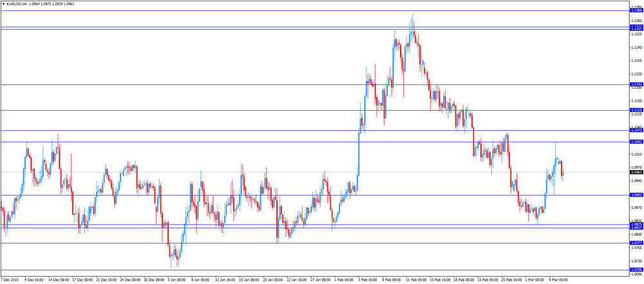The width and height of the screenshot is (644, 284).
Task: Click the 24 Dec 08:00 time axis label
Action: 130,280
